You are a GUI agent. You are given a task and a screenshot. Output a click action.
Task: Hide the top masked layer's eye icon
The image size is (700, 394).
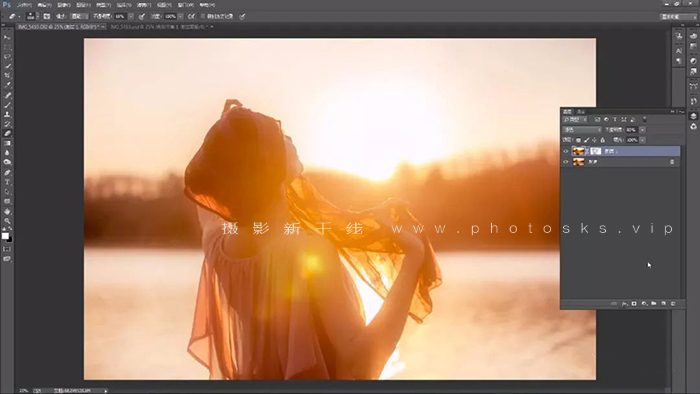pos(566,151)
